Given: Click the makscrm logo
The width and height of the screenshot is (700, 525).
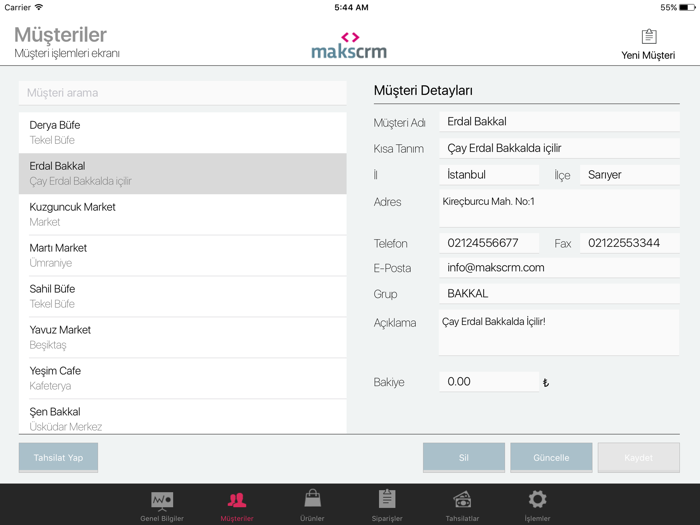Looking at the screenshot, I should pos(349,45).
